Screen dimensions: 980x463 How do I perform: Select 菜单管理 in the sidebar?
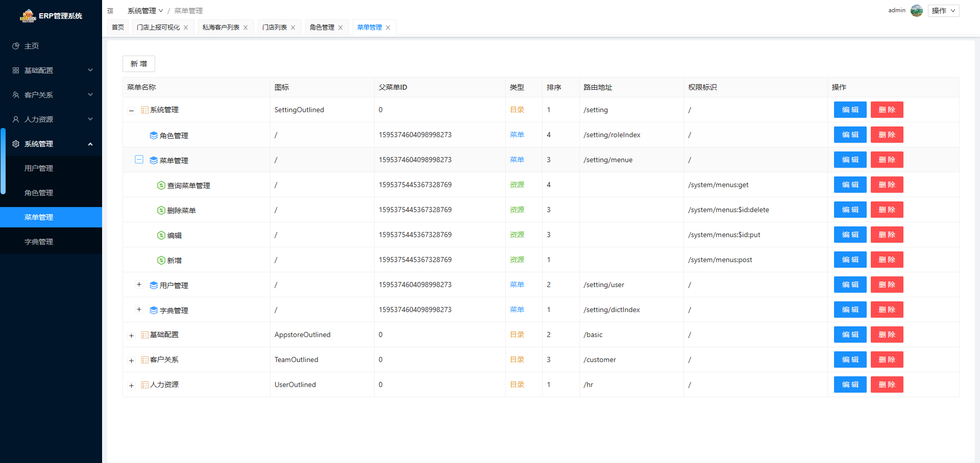tap(51, 217)
